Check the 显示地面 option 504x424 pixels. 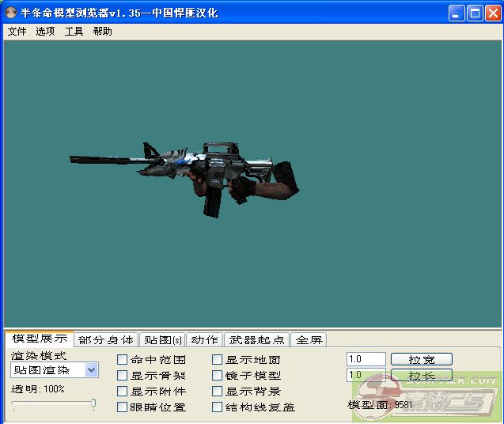(x=218, y=360)
